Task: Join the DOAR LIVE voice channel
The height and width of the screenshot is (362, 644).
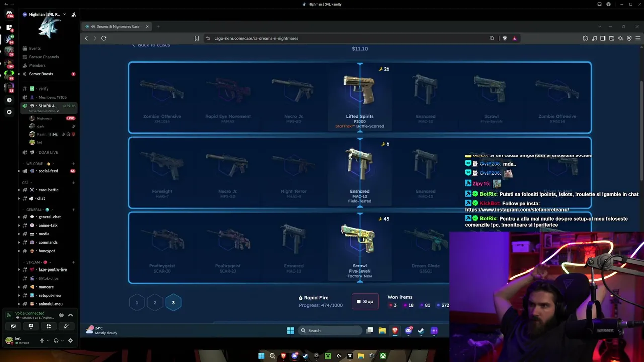Action: (x=48, y=152)
